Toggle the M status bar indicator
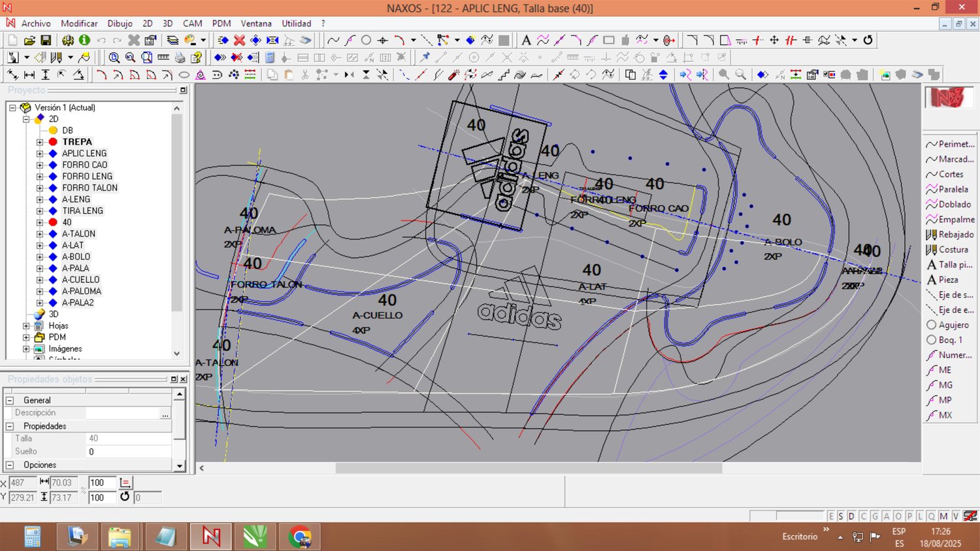The height and width of the screenshot is (551, 980). point(943,516)
